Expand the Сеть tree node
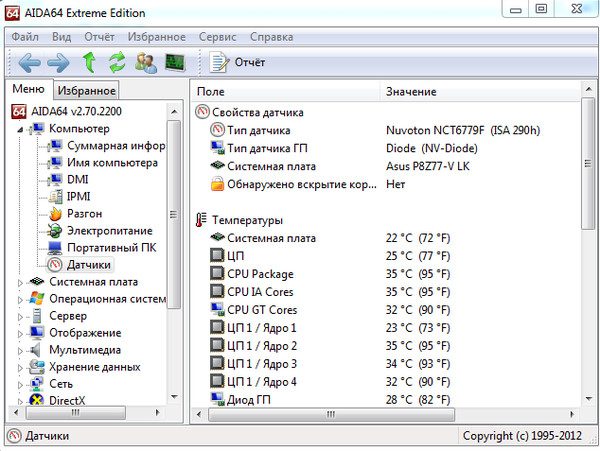Viewport: 600px width, 451px height. point(20,385)
